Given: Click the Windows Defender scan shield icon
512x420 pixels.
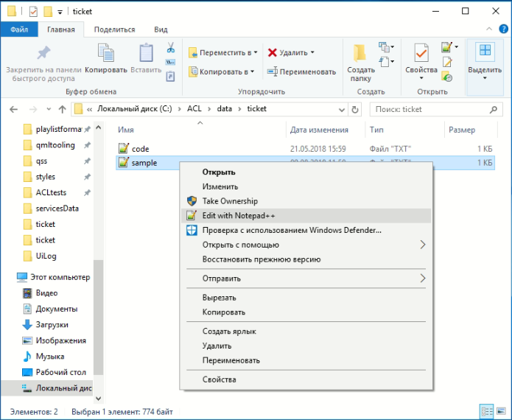Looking at the screenshot, I should pos(191,230).
